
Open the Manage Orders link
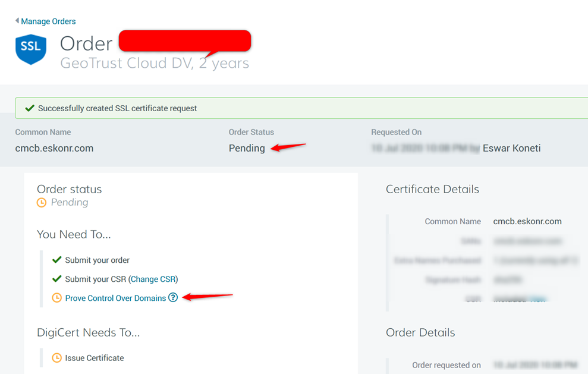(x=48, y=21)
